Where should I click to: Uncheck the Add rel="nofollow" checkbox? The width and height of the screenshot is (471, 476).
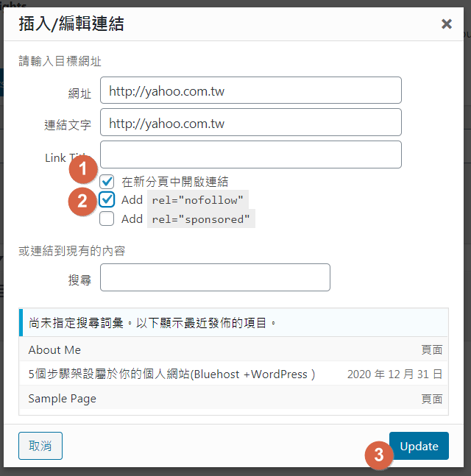107,199
